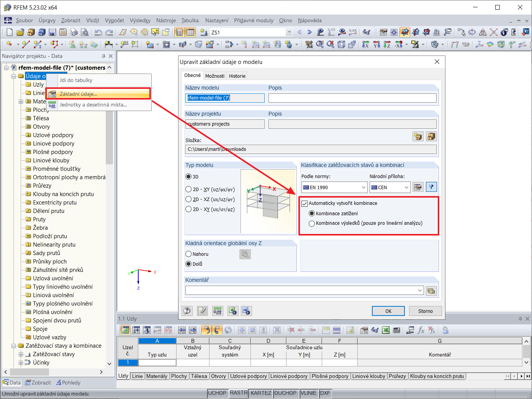Expand the Materiály tree node
Screen dimensions: 532x399
(x=21, y=101)
